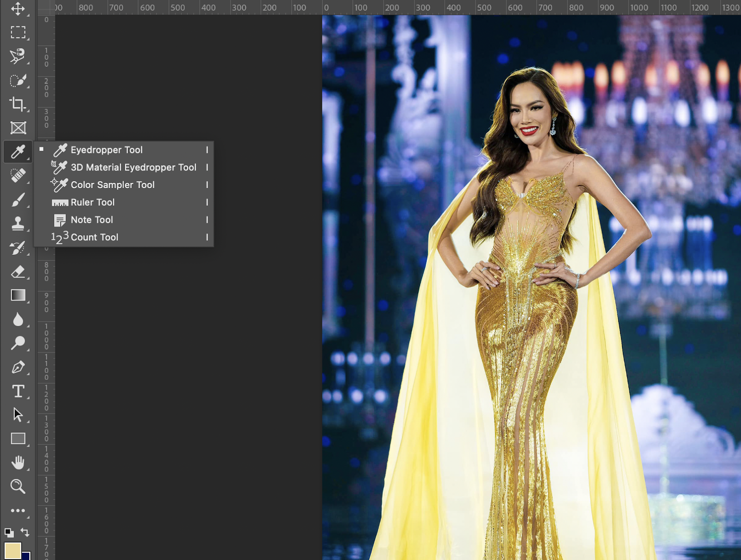
Task: Select the Lasso tool
Action: click(18, 57)
